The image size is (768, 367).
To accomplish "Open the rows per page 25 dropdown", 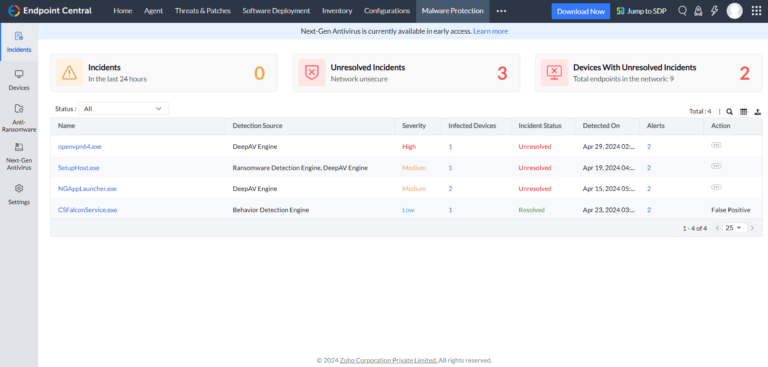I will click(x=734, y=228).
